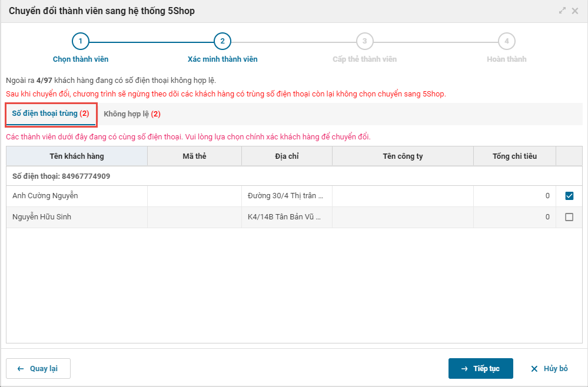This screenshot has height=387, width=588.
Task: Click step 1 circle in wizard
Action: pyautogui.click(x=81, y=41)
